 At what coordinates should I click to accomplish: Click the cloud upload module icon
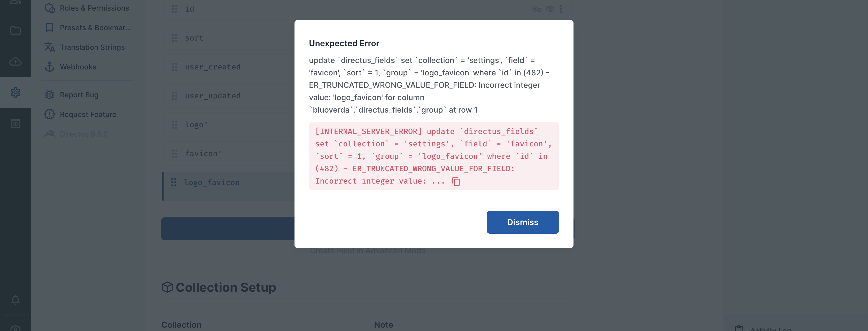16,62
